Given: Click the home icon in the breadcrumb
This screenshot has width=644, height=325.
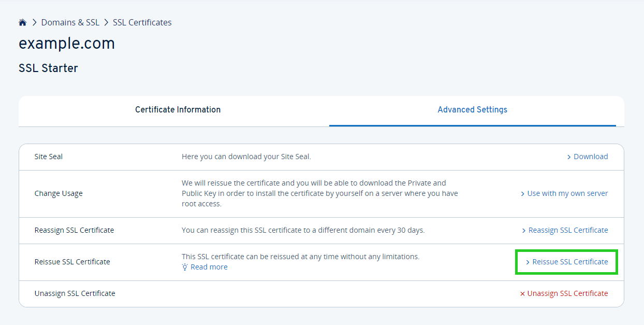Looking at the screenshot, I should pyautogui.click(x=22, y=22).
